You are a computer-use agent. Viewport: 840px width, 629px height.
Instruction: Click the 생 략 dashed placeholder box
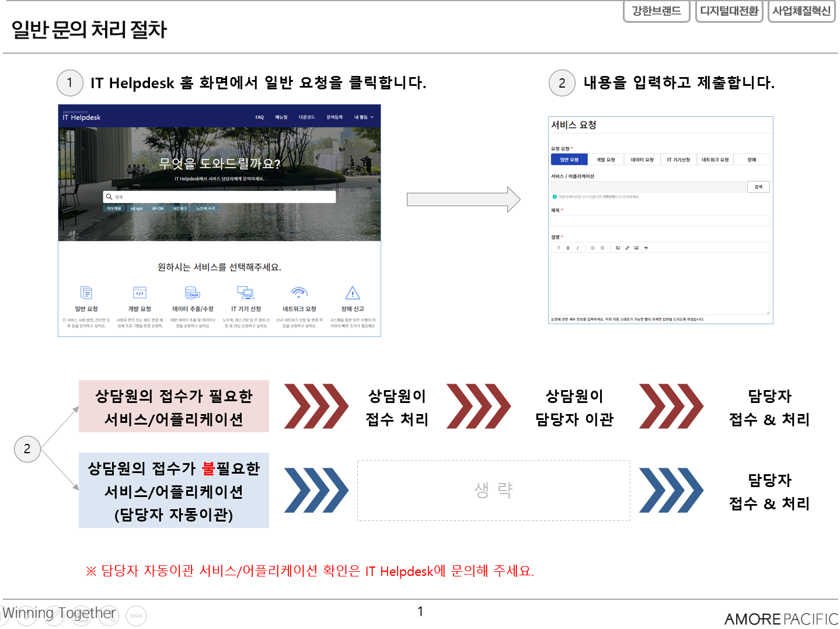pos(494,491)
